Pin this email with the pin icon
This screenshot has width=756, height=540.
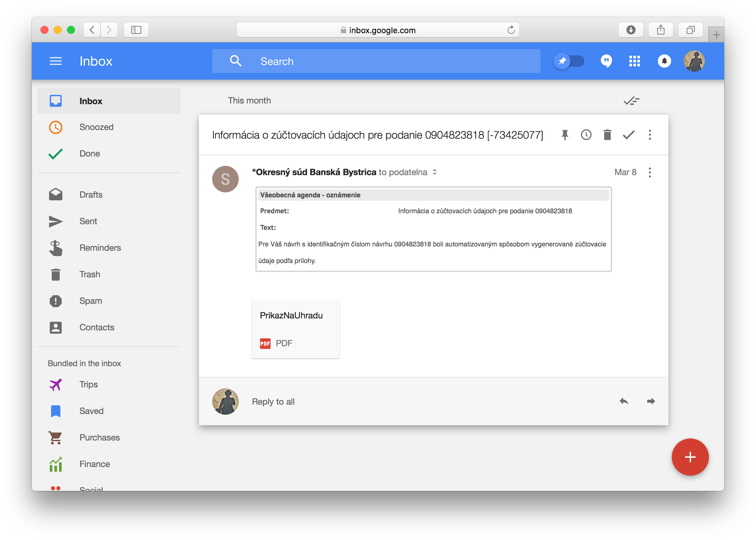(x=565, y=135)
